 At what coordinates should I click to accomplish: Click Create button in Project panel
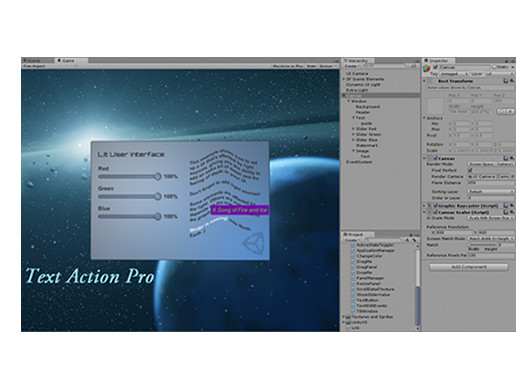click(x=352, y=240)
